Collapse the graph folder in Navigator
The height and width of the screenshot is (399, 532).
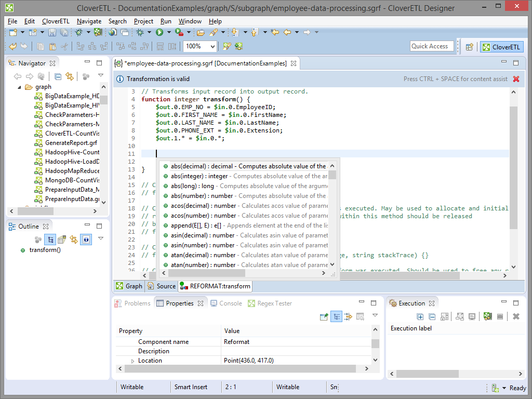[x=19, y=87]
